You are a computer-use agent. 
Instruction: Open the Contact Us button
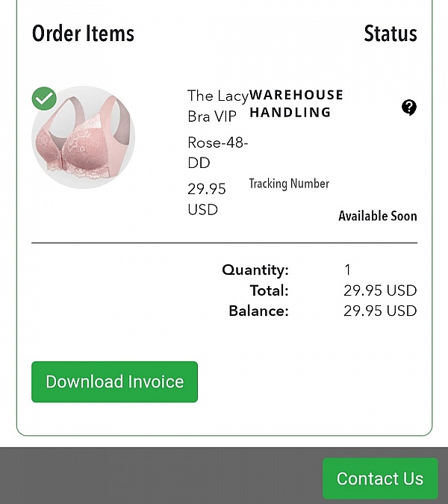tap(380, 479)
